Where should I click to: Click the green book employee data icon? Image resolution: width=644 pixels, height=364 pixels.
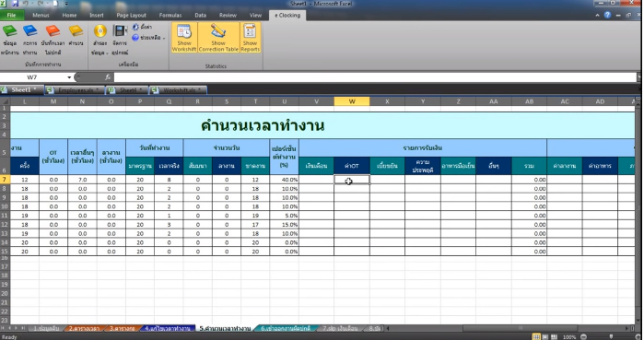9,31
